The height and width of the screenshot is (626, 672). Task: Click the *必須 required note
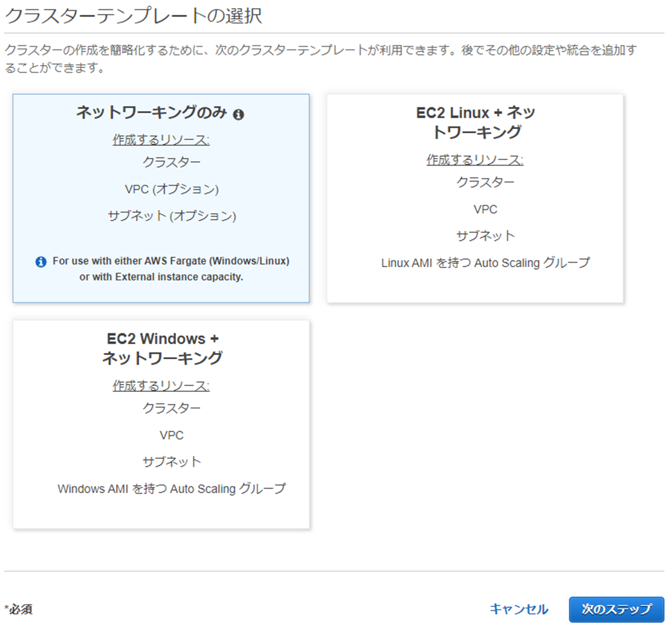tap(19, 609)
